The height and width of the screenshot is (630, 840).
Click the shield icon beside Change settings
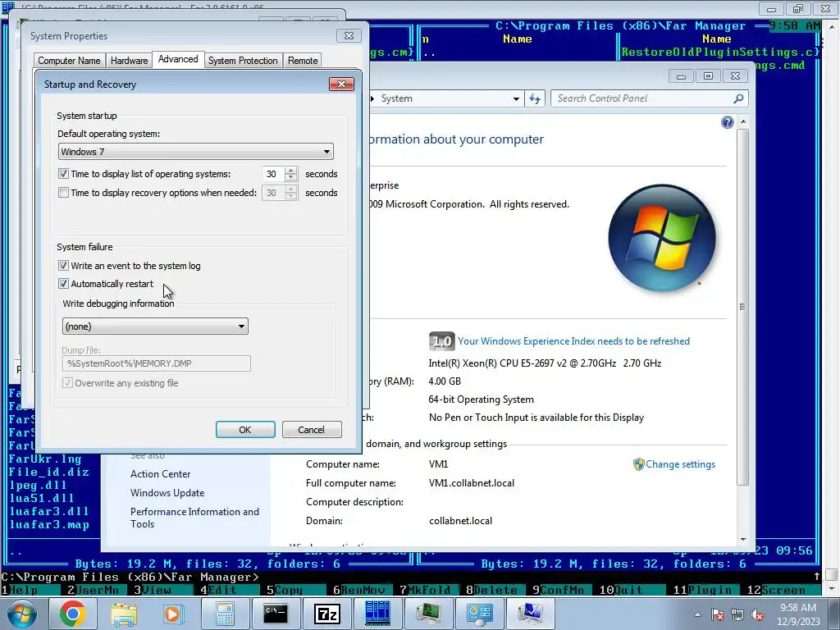click(638, 464)
